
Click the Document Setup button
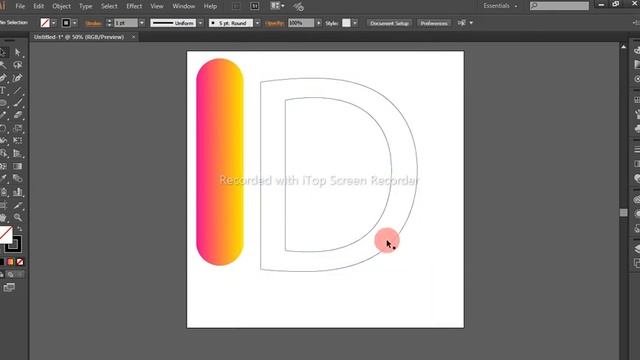(x=389, y=23)
